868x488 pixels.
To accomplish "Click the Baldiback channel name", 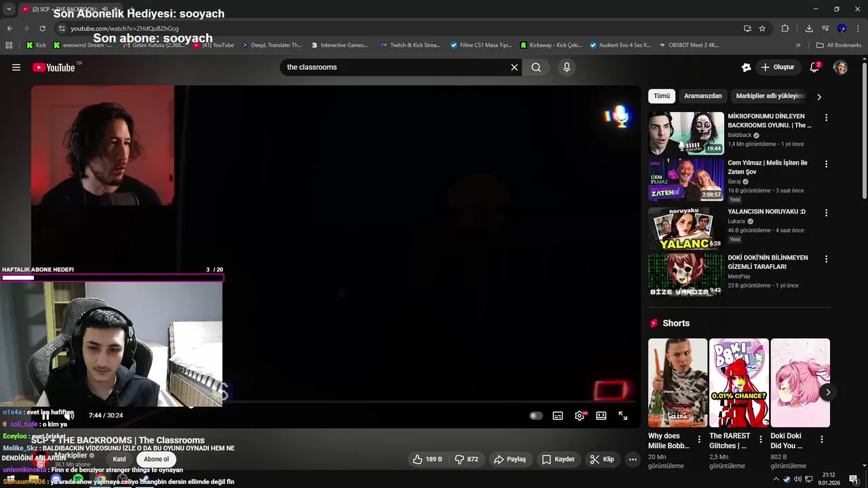I will 740,135.
